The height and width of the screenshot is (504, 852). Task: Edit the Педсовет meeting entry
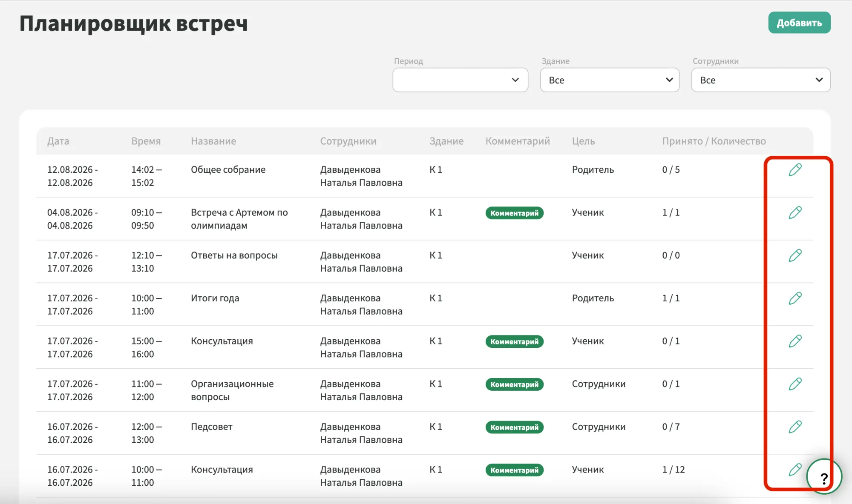pyautogui.click(x=795, y=427)
